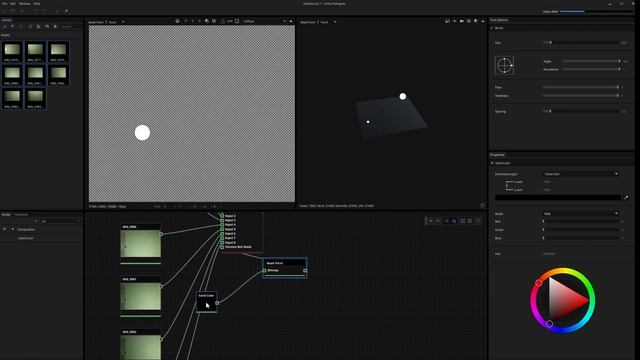Screen dimensions: 640x360
Task: Click the brush angle roundness preview widget
Action: click(504, 65)
